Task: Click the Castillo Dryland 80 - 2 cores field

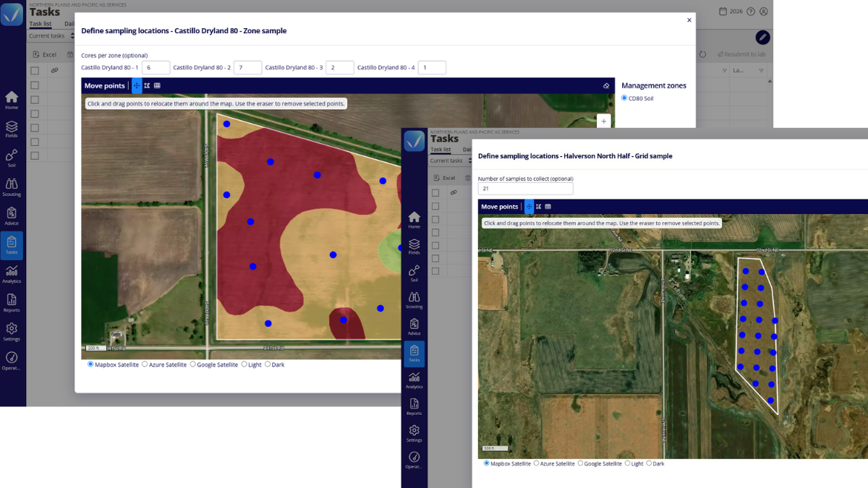Action: 248,67
